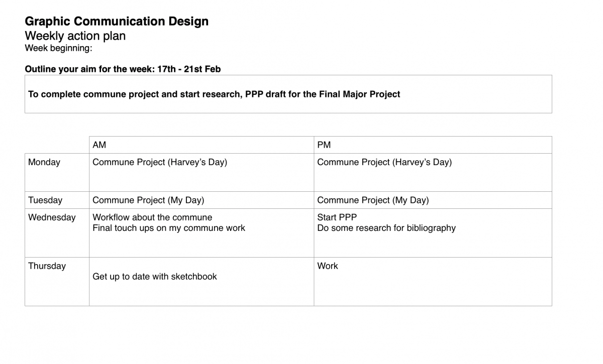Viewport: 603px width, 364px height.
Task: Click the "Start PPP" line
Action: [337, 217]
